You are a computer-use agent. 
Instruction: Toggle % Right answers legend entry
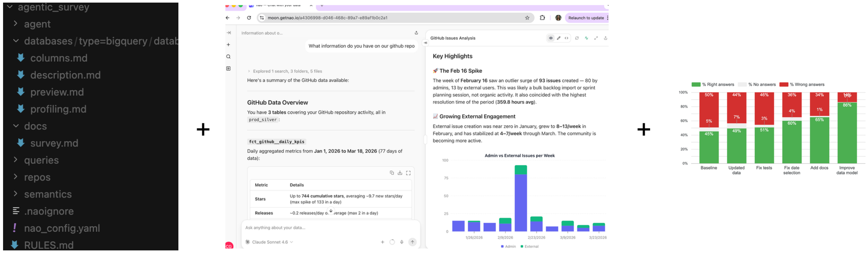[x=713, y=84]
